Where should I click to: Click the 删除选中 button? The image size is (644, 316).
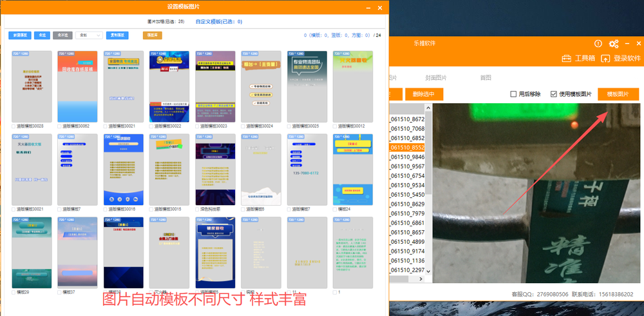(424, 94)
